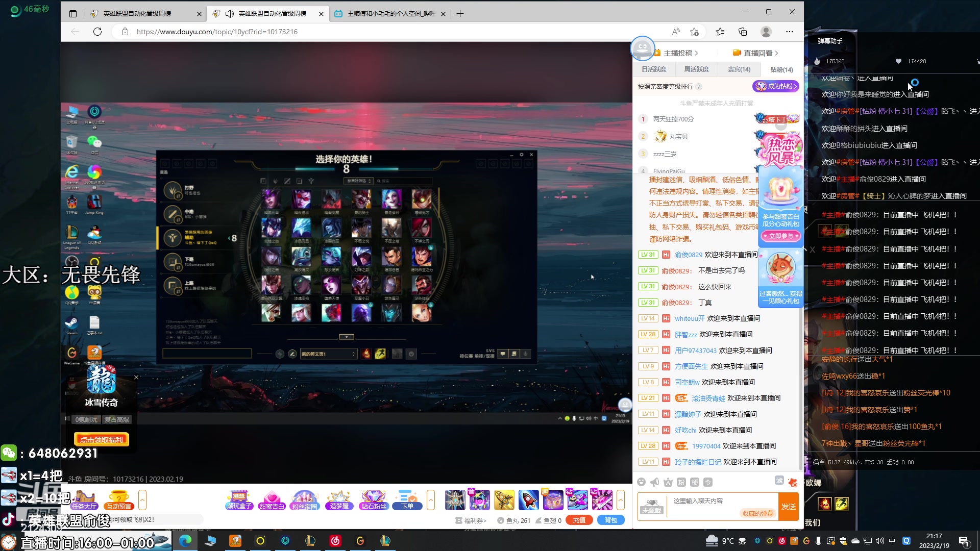This screenshot has width=980, height=551.
Task: Click the 未佩戴 fan badge selector
Action: [652, 507]
